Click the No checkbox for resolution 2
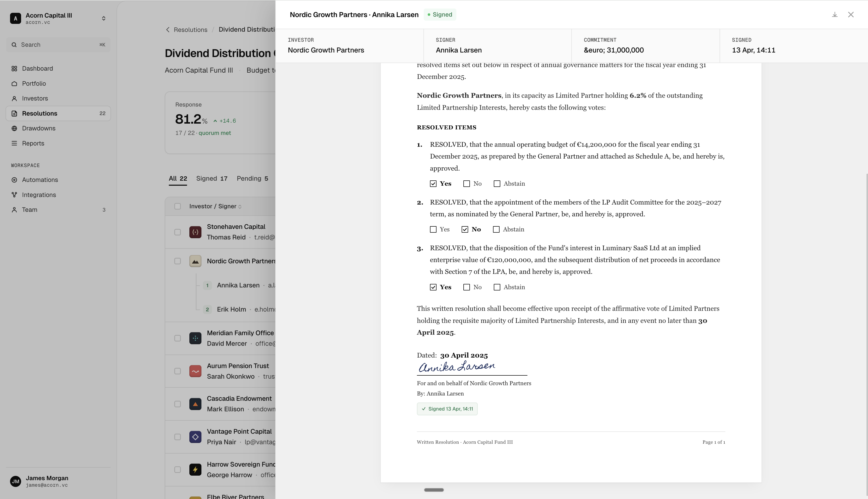This screenshot has width=868, height=499. click(465, 230)
